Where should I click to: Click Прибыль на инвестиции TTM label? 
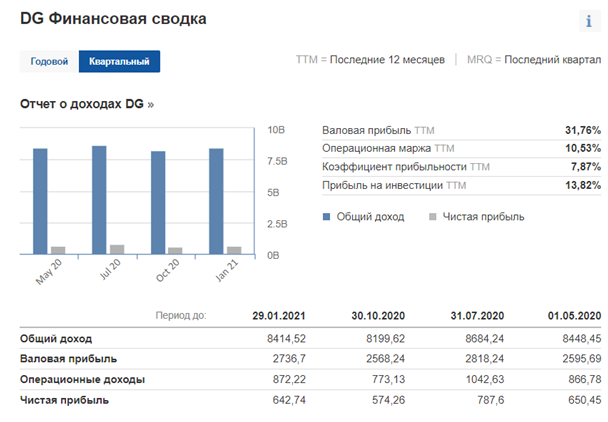pyautogui.click(x=394, y=185)
